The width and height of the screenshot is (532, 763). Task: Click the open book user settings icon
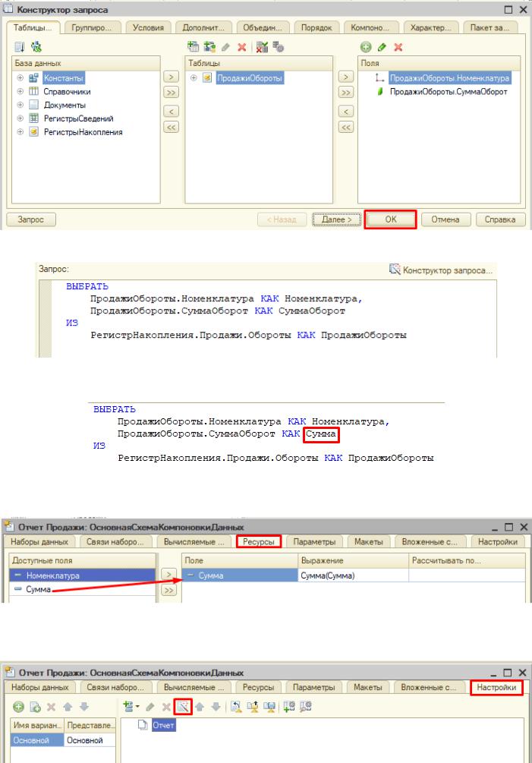(269, 707)
